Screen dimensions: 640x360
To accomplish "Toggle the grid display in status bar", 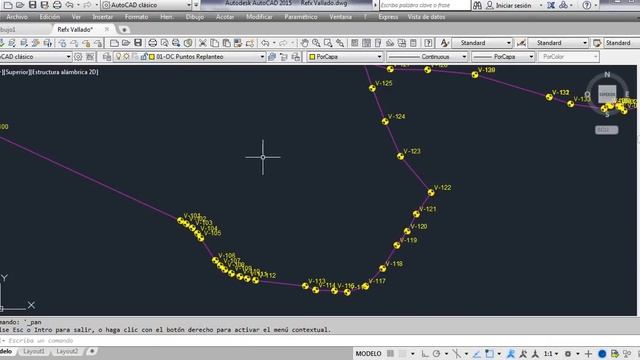I will [390, 353].
